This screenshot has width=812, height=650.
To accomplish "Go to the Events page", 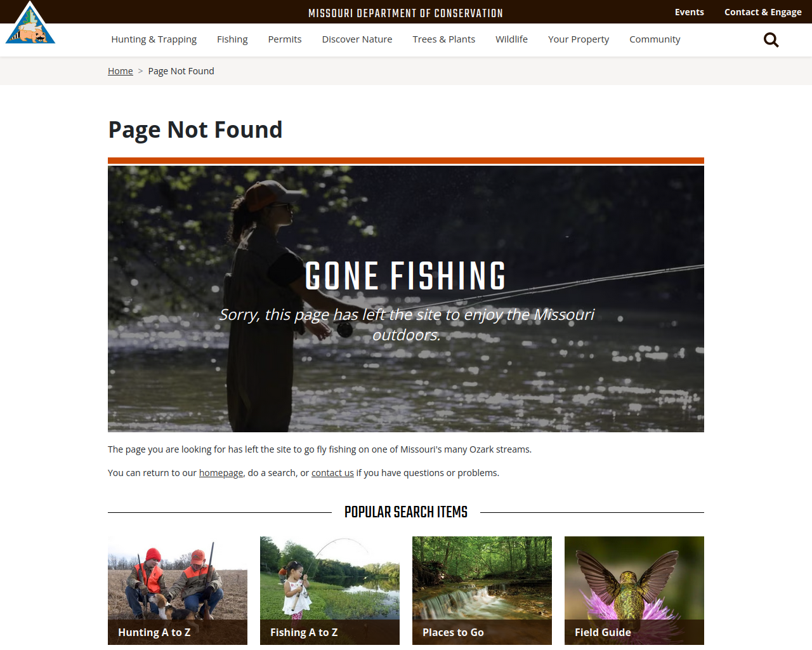I will pyautogui.click(x=690, y=12).
